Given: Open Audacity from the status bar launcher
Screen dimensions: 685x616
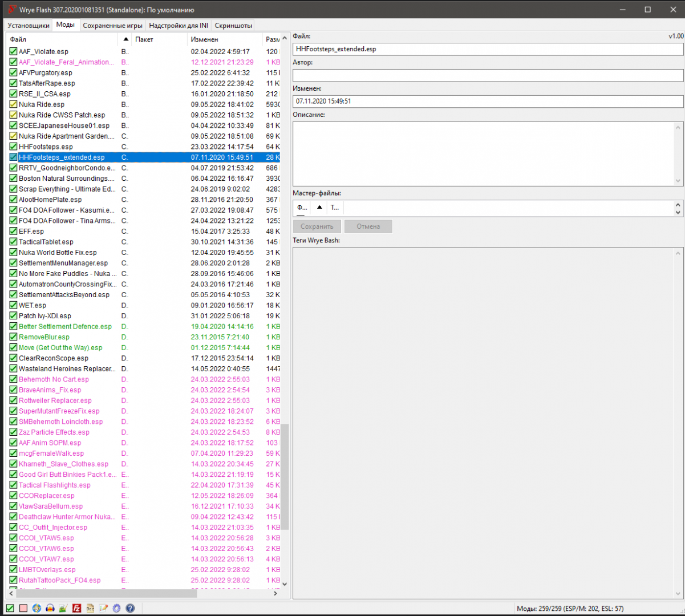Looking at the screenshot, I should tap(50, 609).
